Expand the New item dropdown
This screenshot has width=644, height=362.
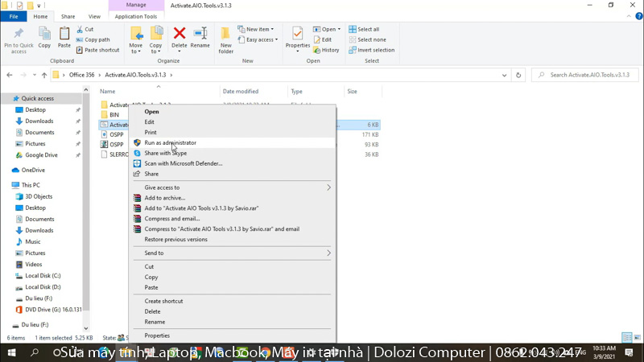(x=262, y=29)
